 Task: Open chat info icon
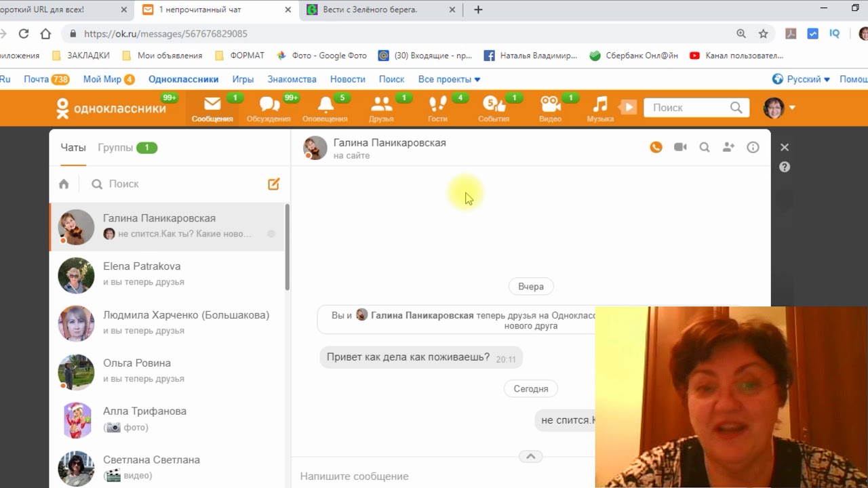click(x=753, y=147)
